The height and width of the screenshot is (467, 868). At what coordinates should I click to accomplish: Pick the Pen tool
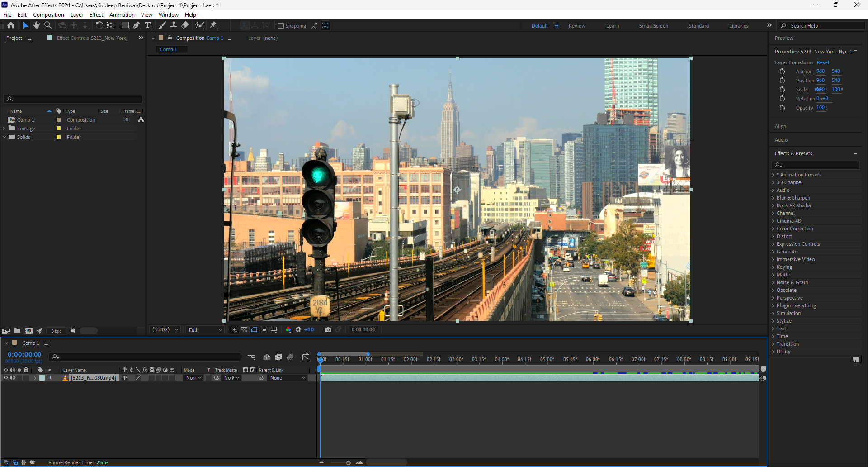click(137, 25)
